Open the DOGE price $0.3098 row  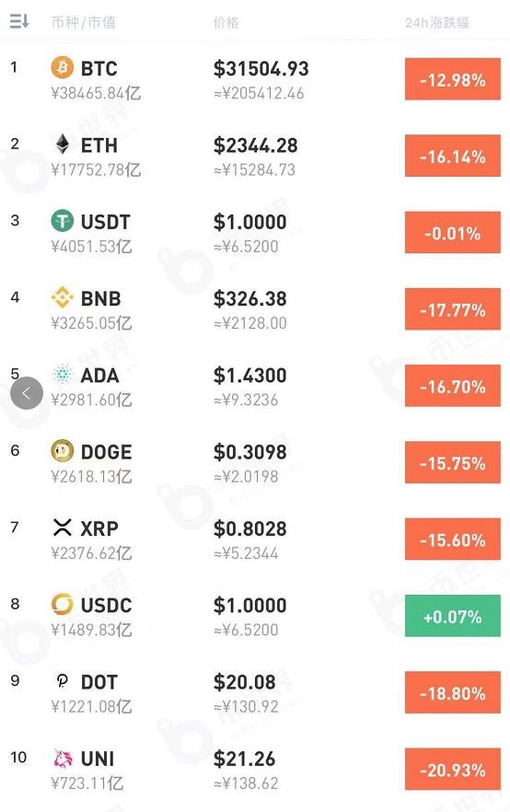(x=255, y=462)
